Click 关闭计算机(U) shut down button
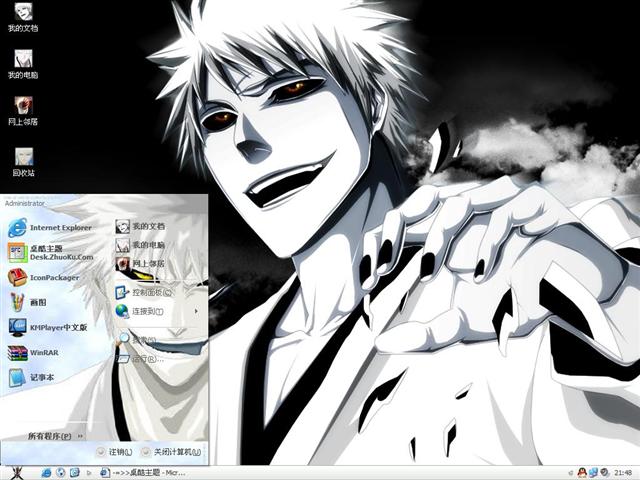Image resolution: width=640 pixels, height=480 pixels. point(171,452)
